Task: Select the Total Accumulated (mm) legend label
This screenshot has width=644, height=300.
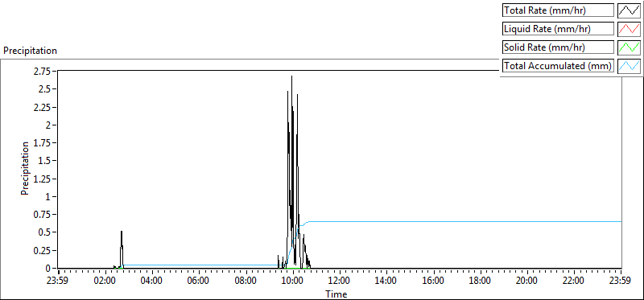Action: tap(558, 66)
